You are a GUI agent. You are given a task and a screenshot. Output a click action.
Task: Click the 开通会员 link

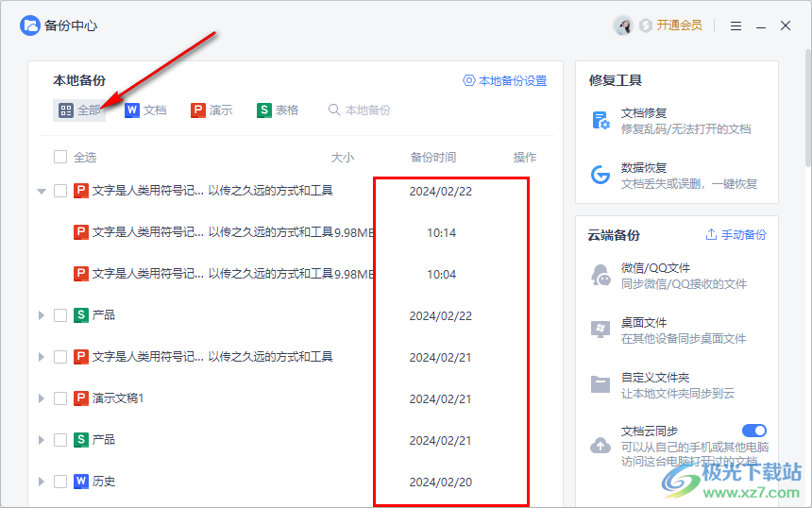[680, 25]
